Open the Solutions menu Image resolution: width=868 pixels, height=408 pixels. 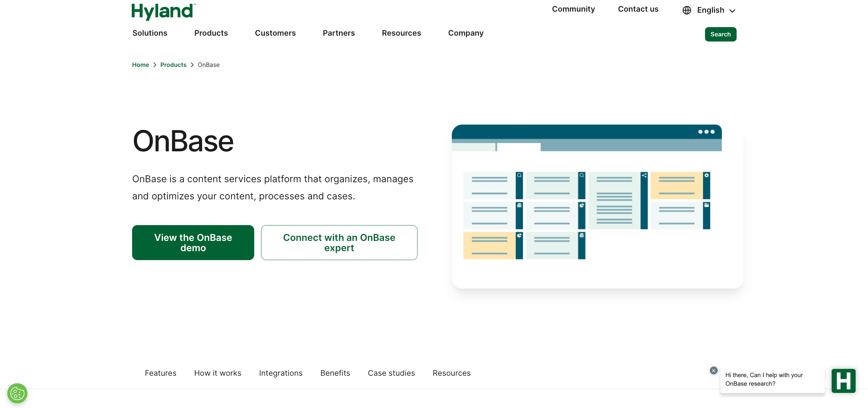coord(150,33)
